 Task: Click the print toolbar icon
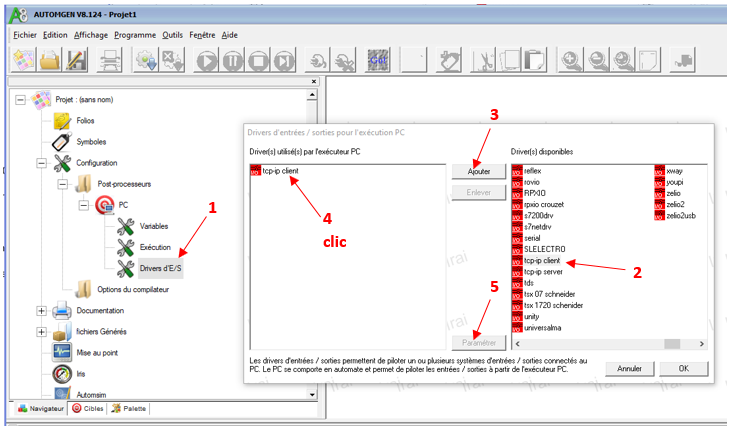point(110,60)
